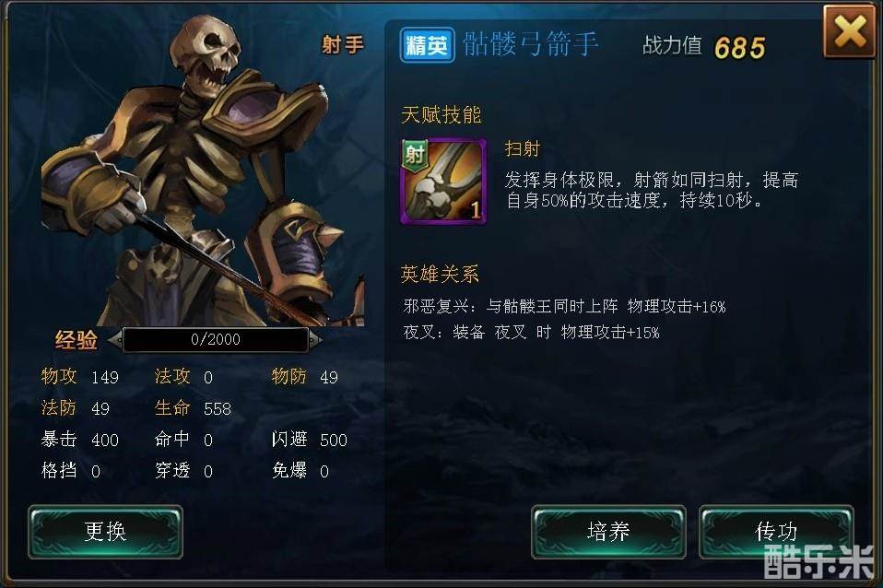Click the 英雄关系 section heading
Image resolution: width=883 pixels, height=588 pixels.
440,275
